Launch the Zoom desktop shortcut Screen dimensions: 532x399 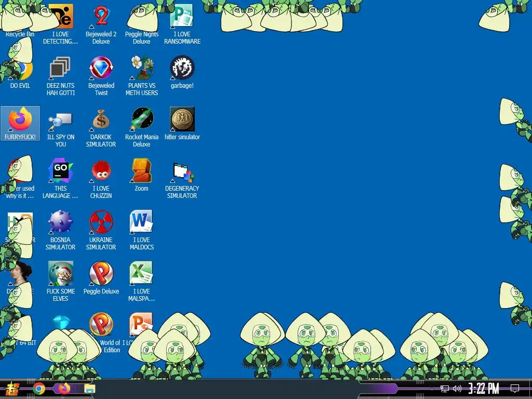coord(142,175)
